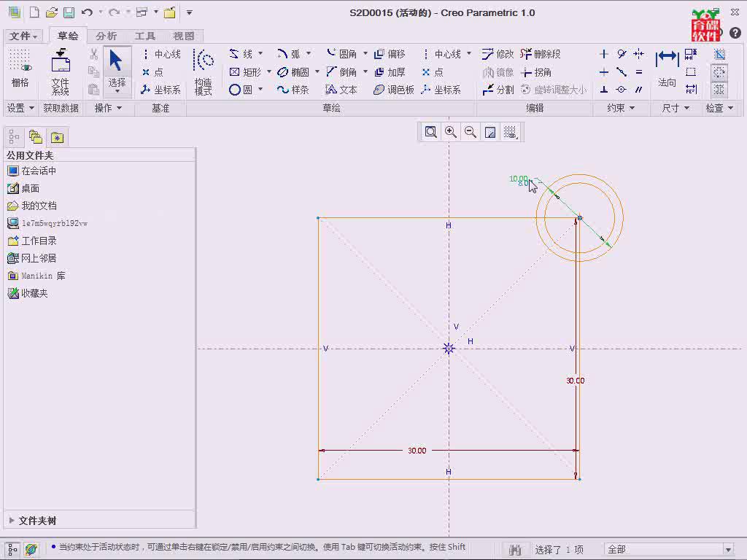Toggle the navigator panel from status bar
This screenshot has width=747, height=560.
coord(12,550)
